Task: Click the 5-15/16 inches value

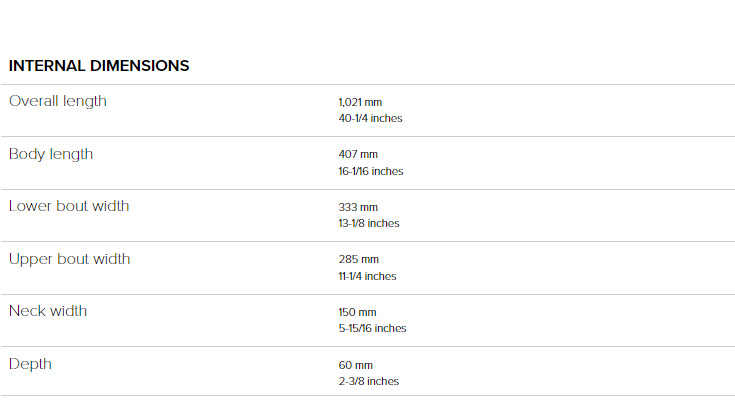Action: click(372, 328)
